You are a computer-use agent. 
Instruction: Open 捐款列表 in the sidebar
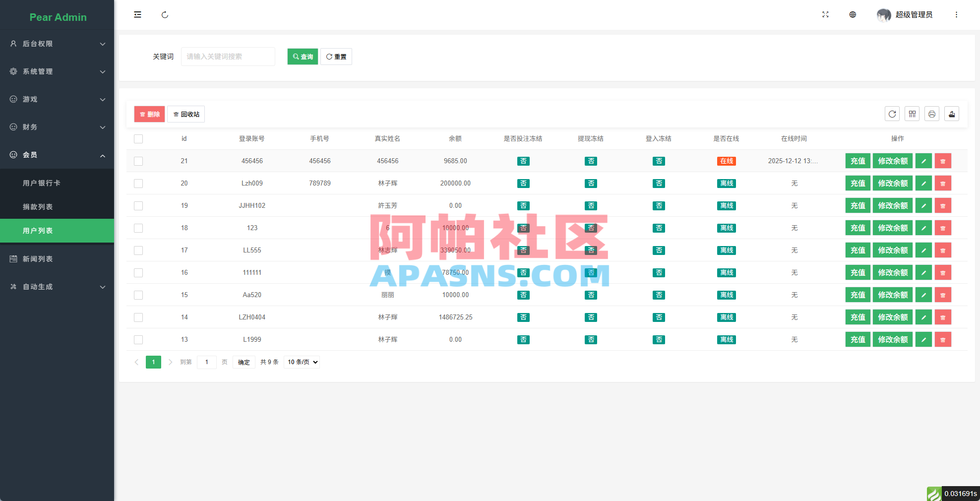[x=57, y=207]
